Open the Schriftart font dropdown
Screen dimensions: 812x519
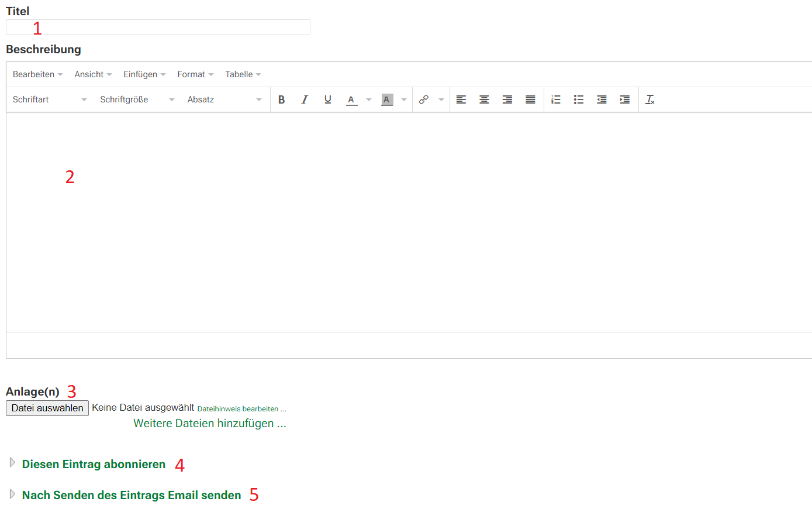tap(50, 99)
